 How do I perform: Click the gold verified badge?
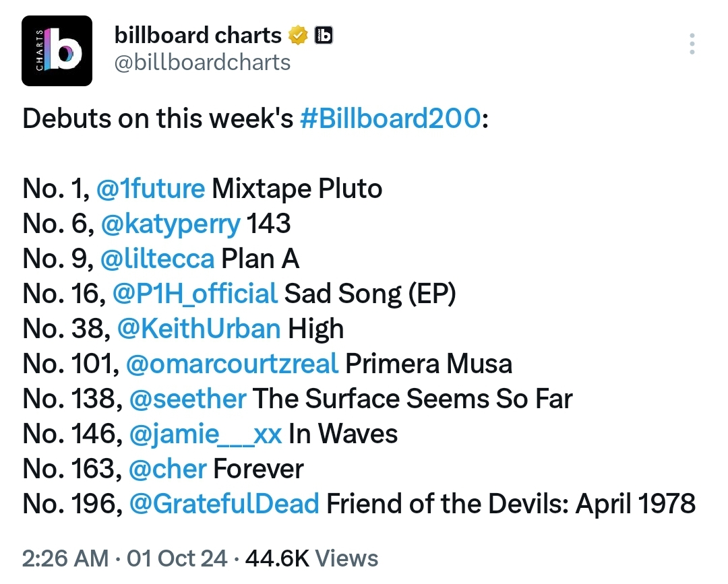(298, 36)
